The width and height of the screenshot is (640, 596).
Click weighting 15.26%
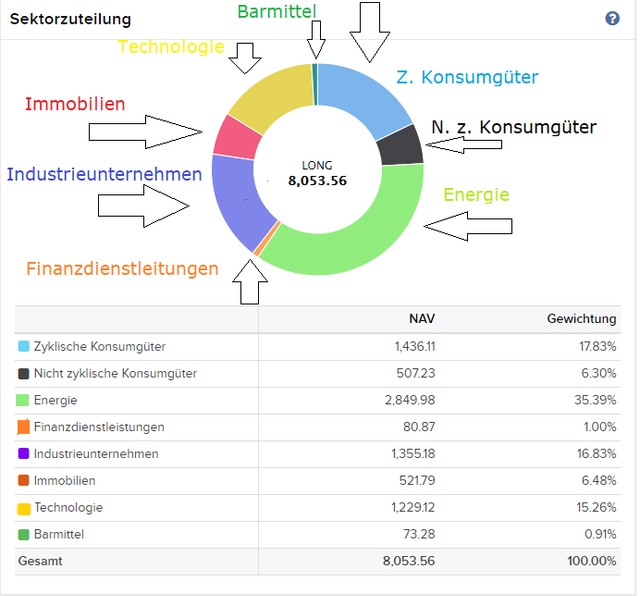pyautogui.click(x=596, y=507)
